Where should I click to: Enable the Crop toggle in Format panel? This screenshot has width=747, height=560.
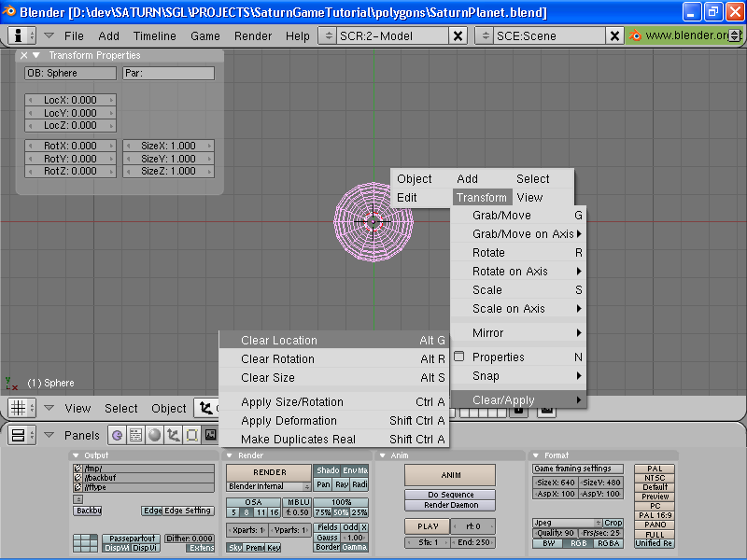pos(613,523)
